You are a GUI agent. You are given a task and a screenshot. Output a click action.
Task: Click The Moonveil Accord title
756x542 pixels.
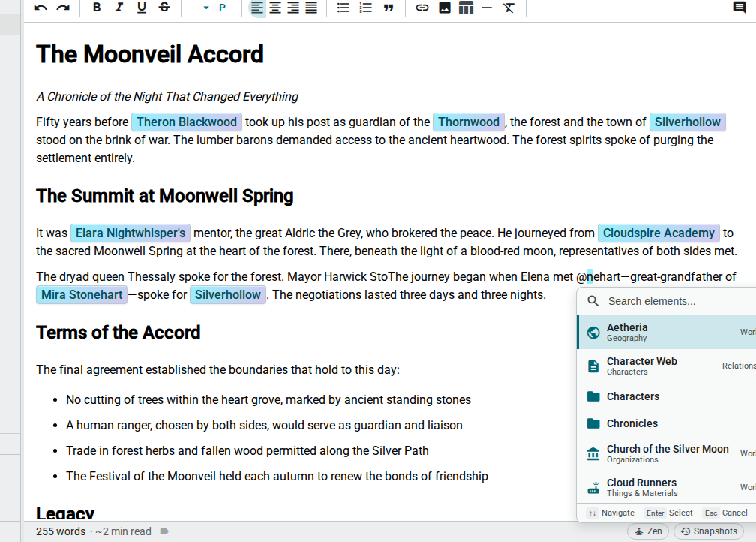[150, 54]
